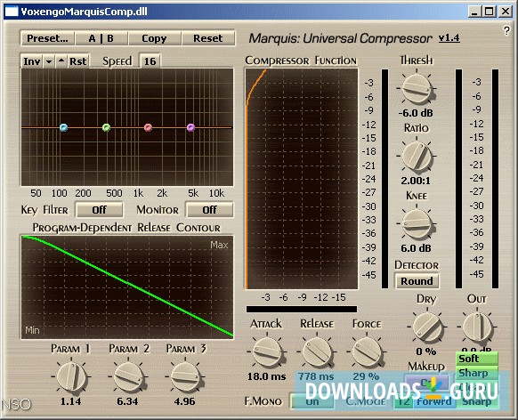Select the purple filter band node
Screen dimensions: 518x420
[x=190, y=127]
